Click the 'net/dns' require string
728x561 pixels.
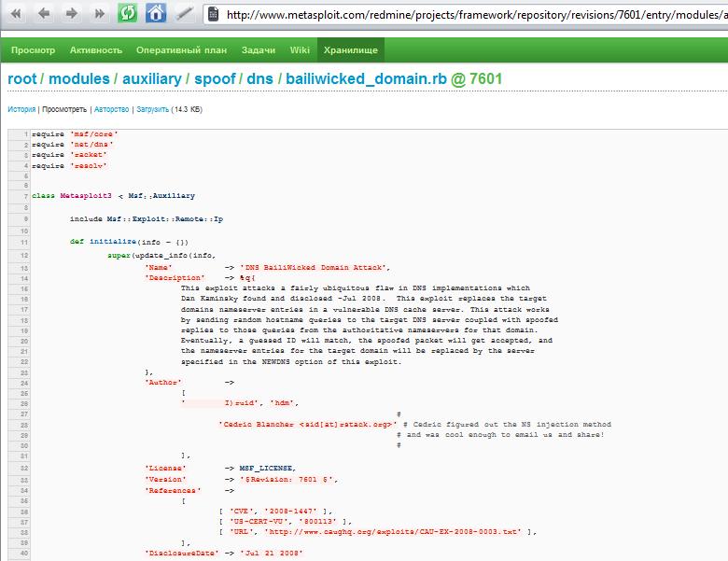(91, 145)
